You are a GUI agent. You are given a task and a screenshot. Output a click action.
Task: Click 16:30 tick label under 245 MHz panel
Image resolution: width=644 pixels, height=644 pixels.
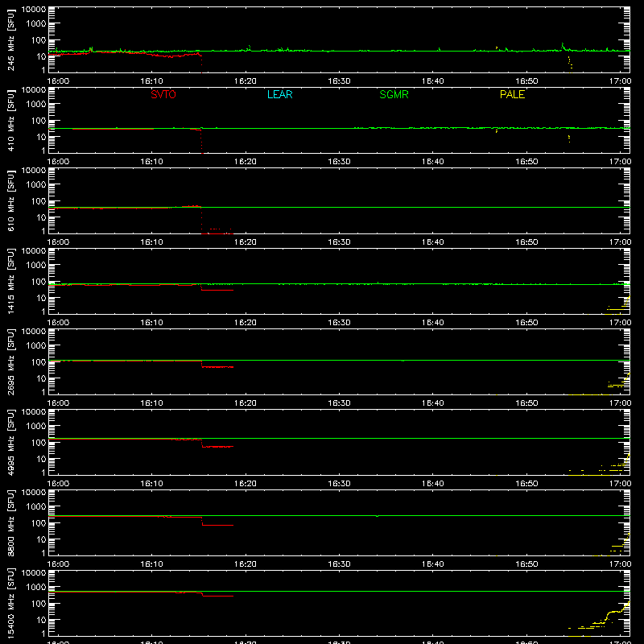pyautogui.click(x=339, y=81)
